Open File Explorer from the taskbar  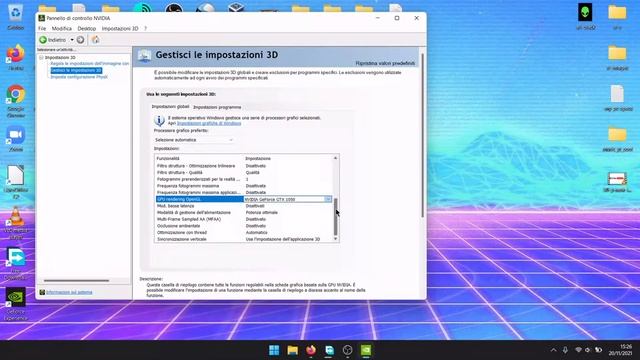coord(292,350)
